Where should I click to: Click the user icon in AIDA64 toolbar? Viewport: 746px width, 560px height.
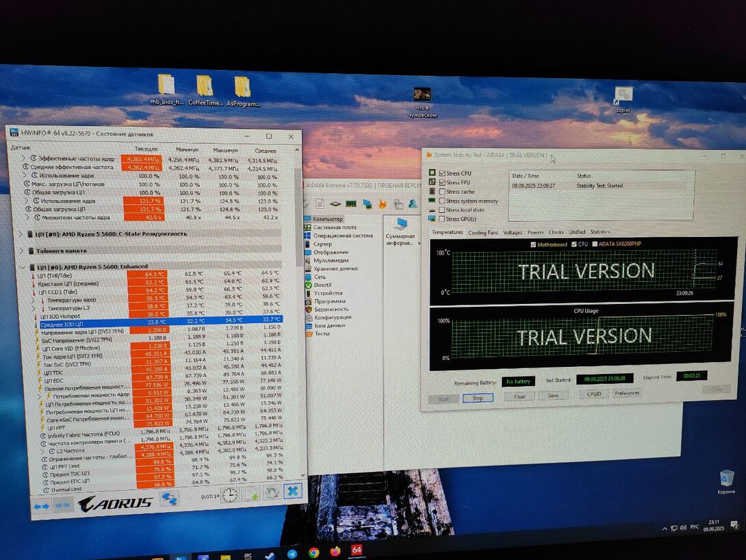[413, 203]
